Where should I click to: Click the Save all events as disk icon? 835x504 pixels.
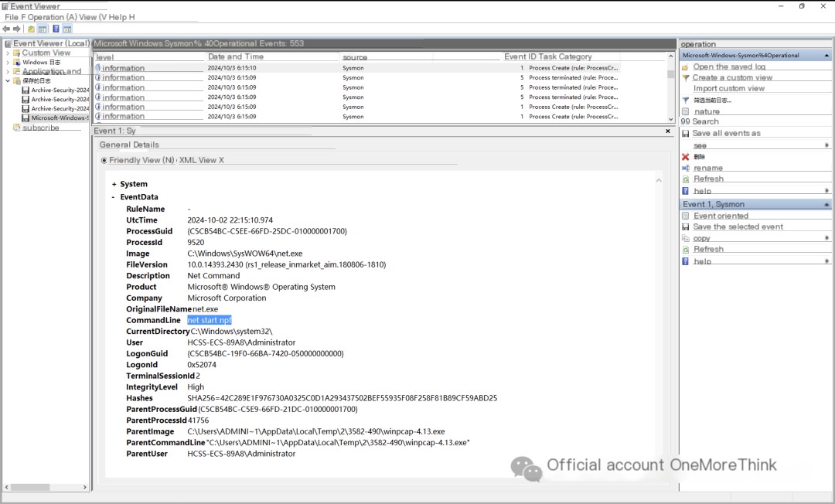pos(685,134)
